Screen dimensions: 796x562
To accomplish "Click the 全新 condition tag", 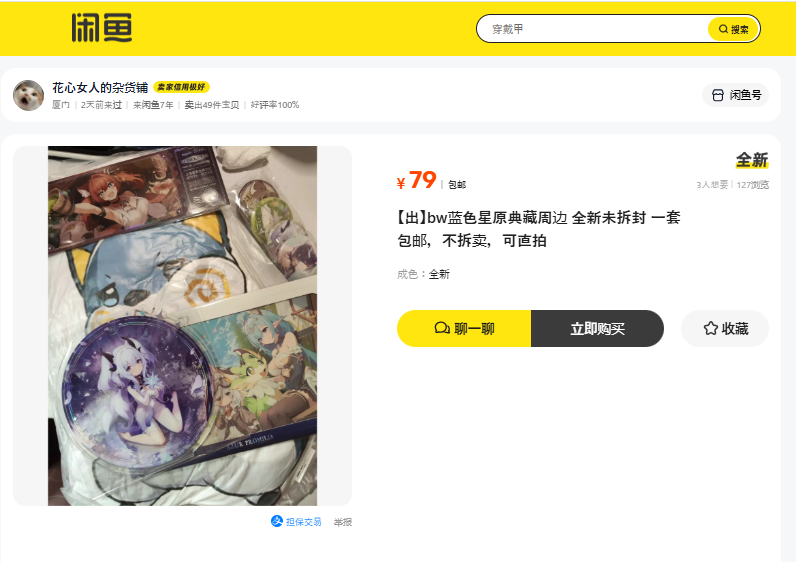I will point(752,160).
